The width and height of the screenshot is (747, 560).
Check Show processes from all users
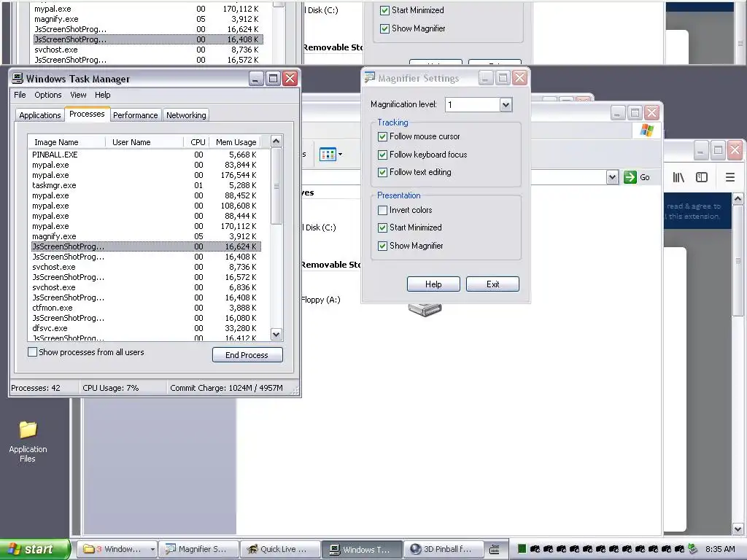click(x=32, y=352)
